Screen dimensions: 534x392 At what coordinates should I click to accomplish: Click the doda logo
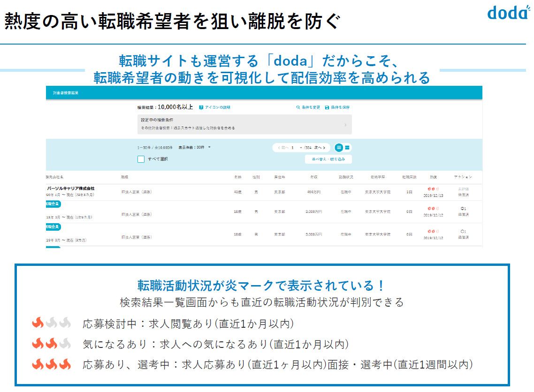tap(509, 13)
